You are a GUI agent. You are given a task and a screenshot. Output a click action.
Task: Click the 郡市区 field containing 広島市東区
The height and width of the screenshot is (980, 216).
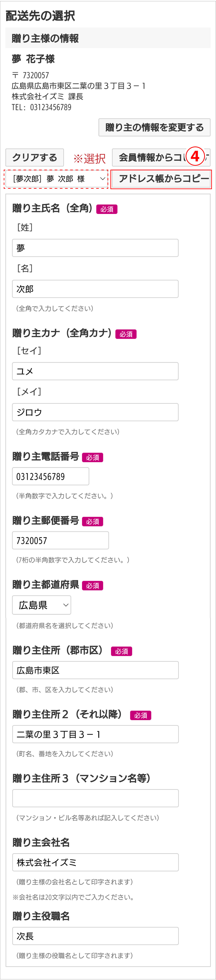(95, 670)
